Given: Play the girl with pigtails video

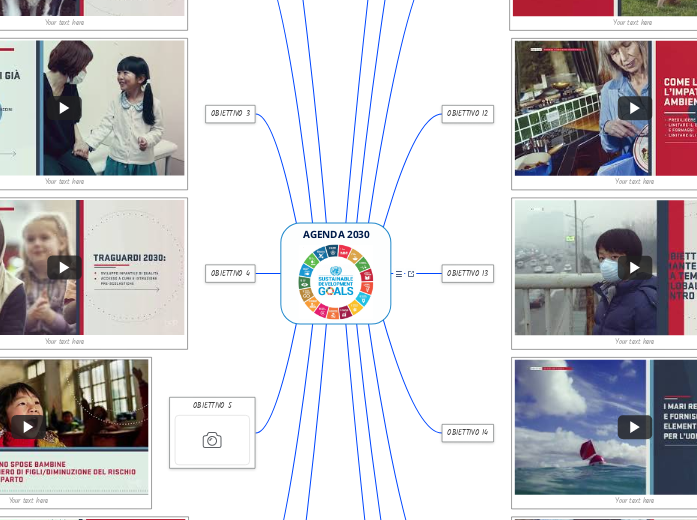Looking at the screenshot, I should [x=64, y=108].
